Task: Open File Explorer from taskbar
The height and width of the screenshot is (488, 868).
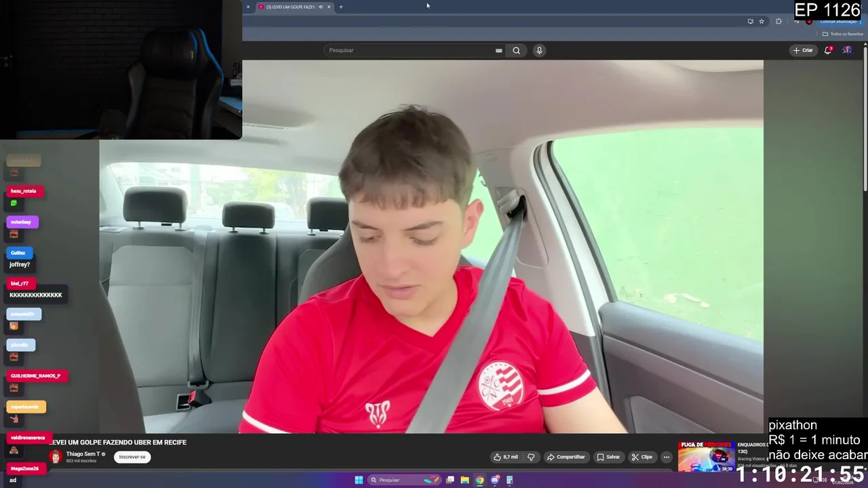Action: pos(465,480)
